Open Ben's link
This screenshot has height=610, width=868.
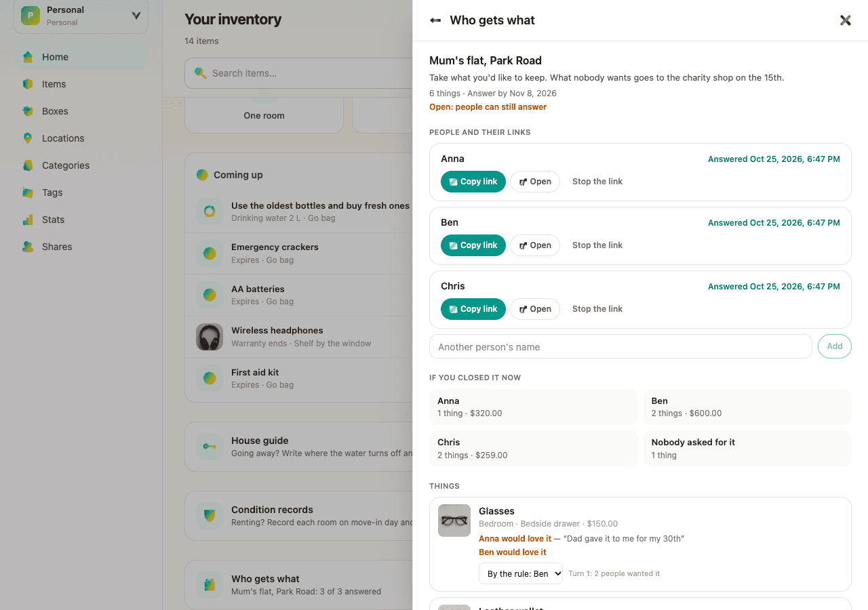(x=535, y=245)
